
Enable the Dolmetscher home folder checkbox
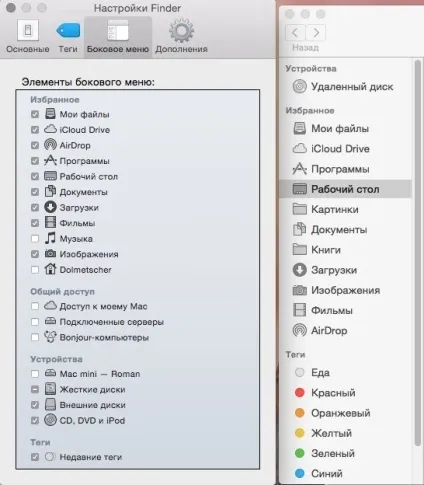(35, 270)
